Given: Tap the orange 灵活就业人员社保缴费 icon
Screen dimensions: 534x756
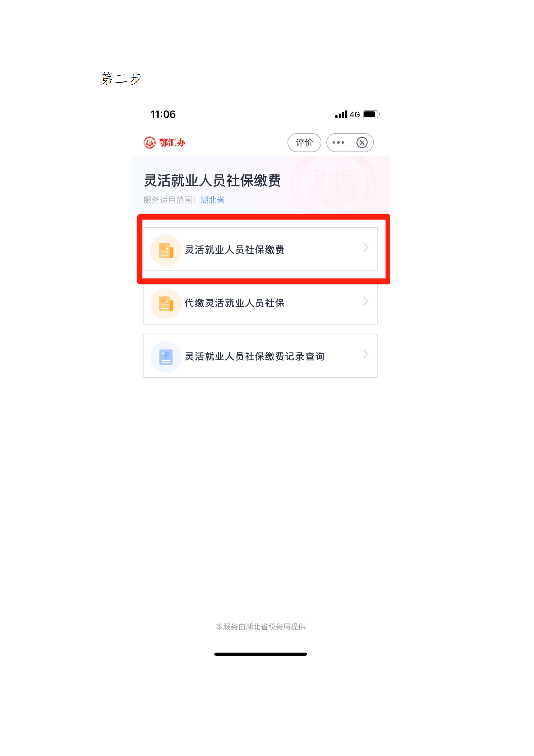Looking at the screenshot, I should click(x=166, y=250).
